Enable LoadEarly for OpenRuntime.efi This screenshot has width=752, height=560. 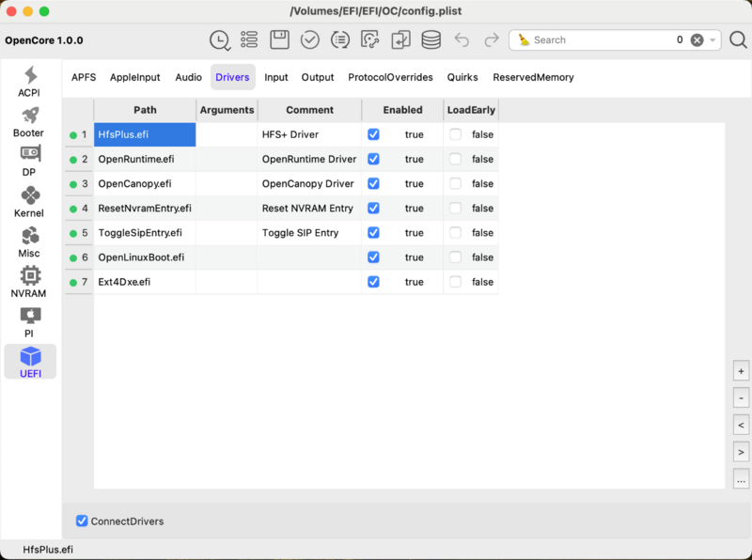456,159
